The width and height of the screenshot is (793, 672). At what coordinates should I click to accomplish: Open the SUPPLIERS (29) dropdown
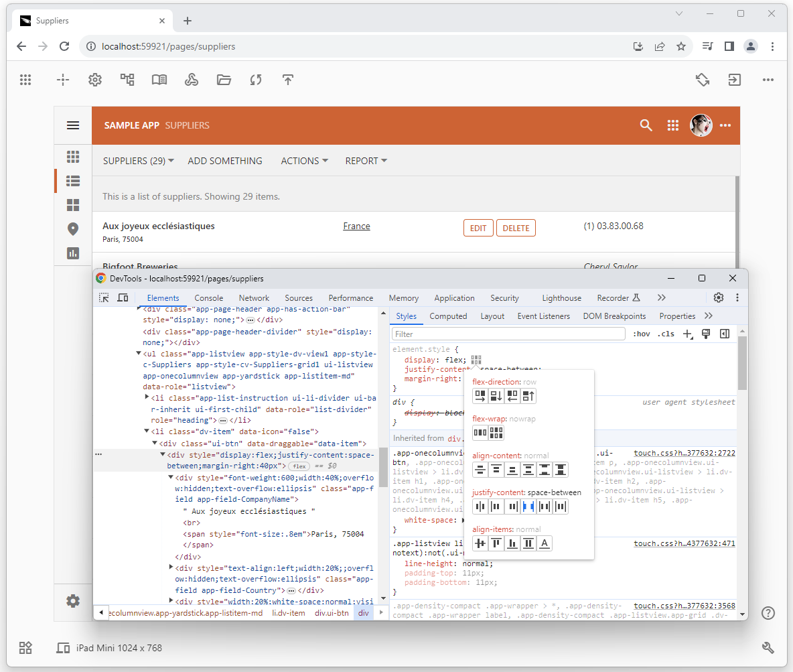point(139,161)
